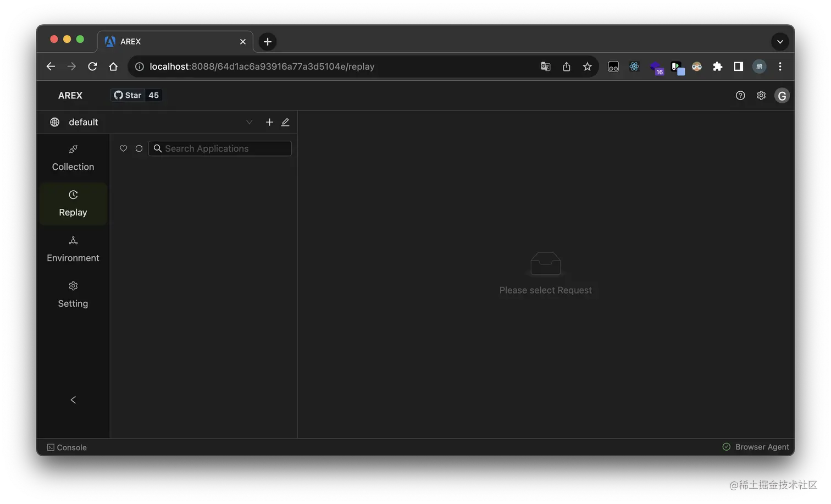
Task: Expand the default workspace dropdown
Action: (x=249, y=122)
